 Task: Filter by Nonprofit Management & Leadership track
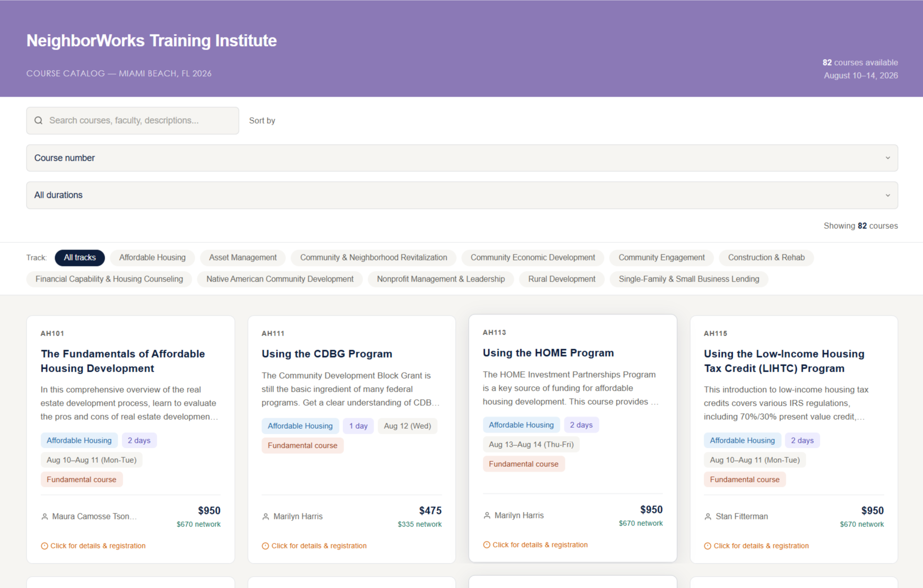click(441, 279)
